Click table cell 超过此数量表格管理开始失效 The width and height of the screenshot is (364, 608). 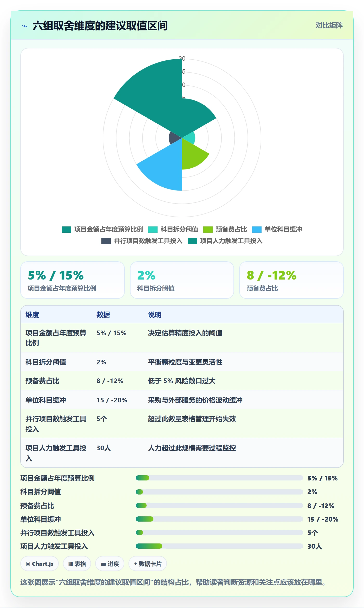point(192,419)
